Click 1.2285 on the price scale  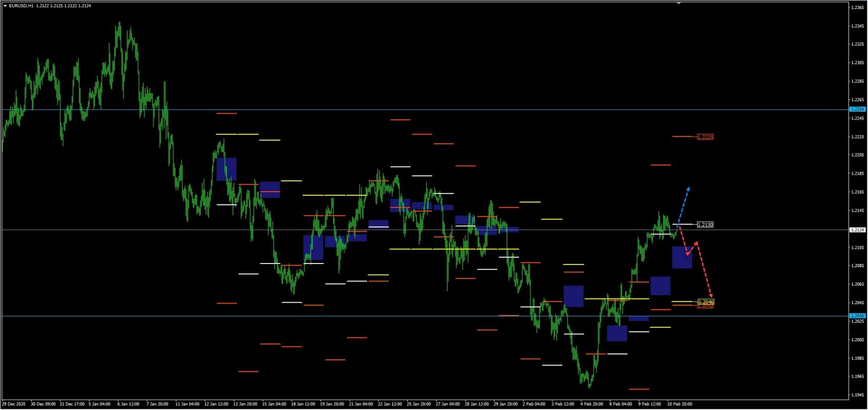pos(857,81)
